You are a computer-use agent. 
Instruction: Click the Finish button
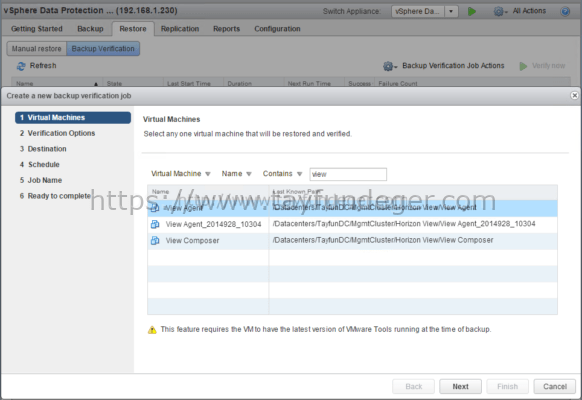coord(507,387)
